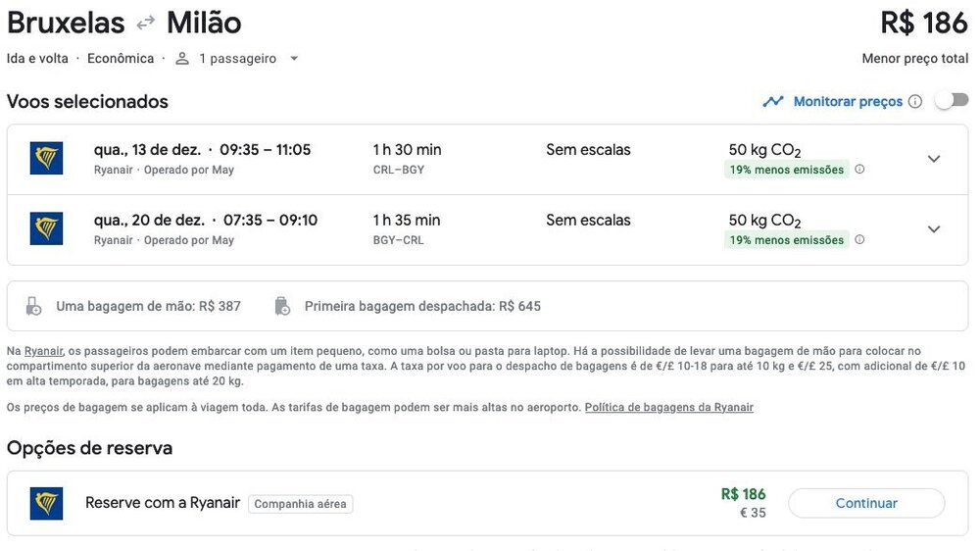Follow the Ryanair link in baggage text
The image size is (980, 551).
pos(44,351)
